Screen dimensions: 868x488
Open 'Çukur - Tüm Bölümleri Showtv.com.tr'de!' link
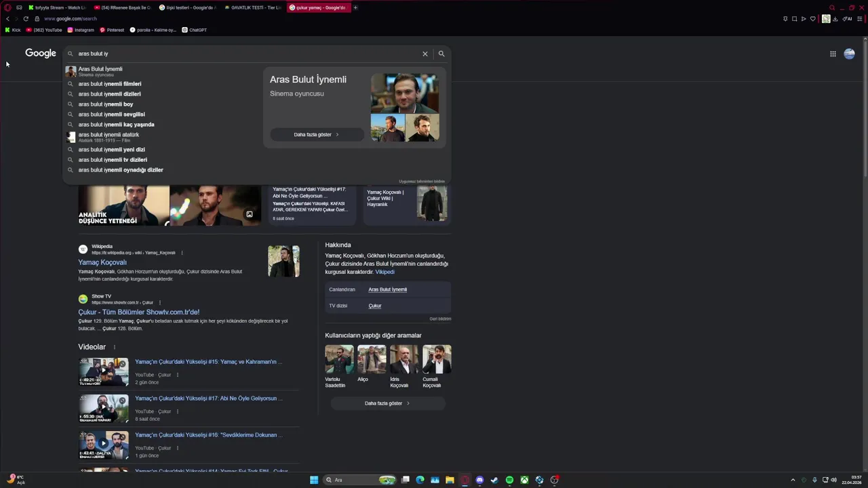pos(139,312)
